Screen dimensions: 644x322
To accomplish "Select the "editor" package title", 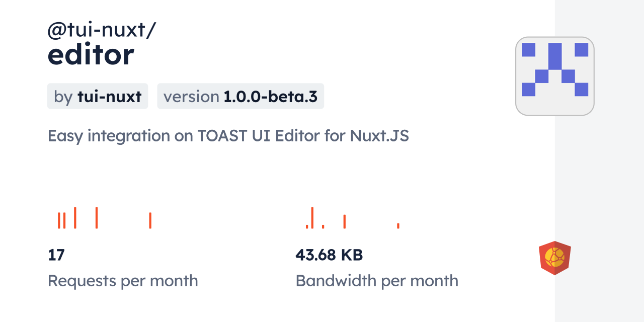I will pos(91,54).
